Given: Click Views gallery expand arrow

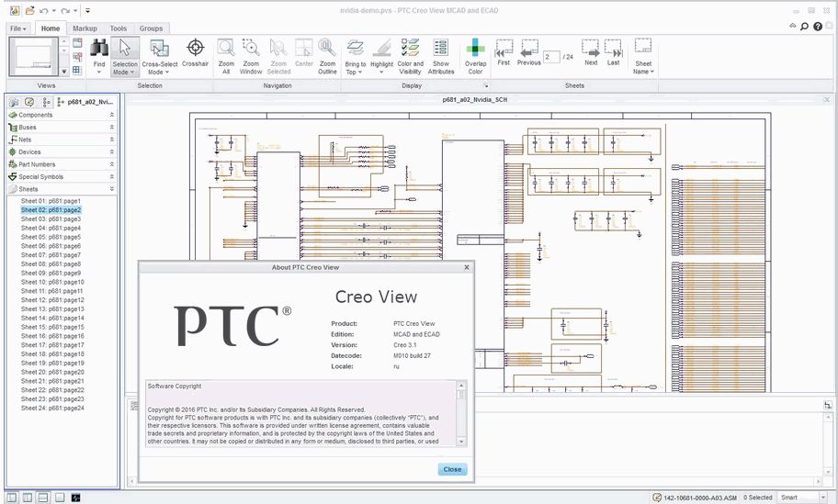Looking at the screenshot, I should pyautogui.click(x=64, y=71).
